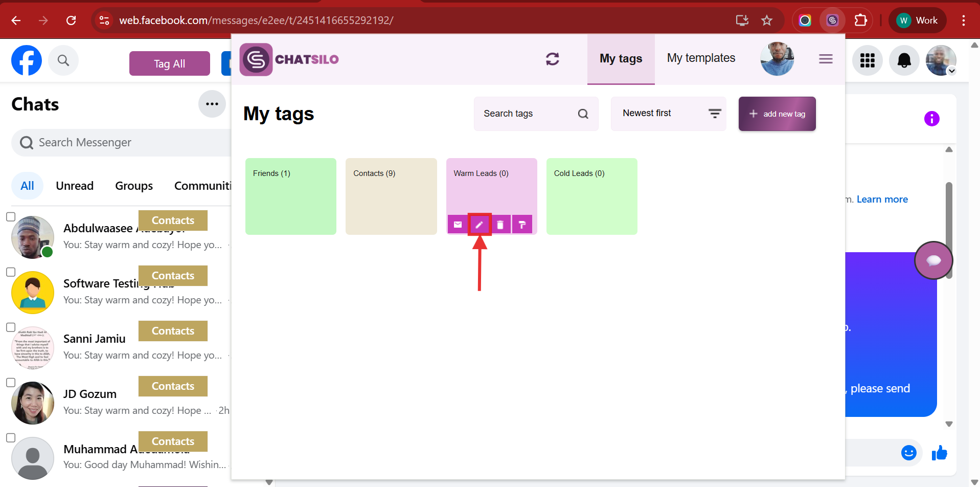This screenshot has height=487, width=980.
Task: Open the emoji picker smiley icon
Action: point(909,453)
